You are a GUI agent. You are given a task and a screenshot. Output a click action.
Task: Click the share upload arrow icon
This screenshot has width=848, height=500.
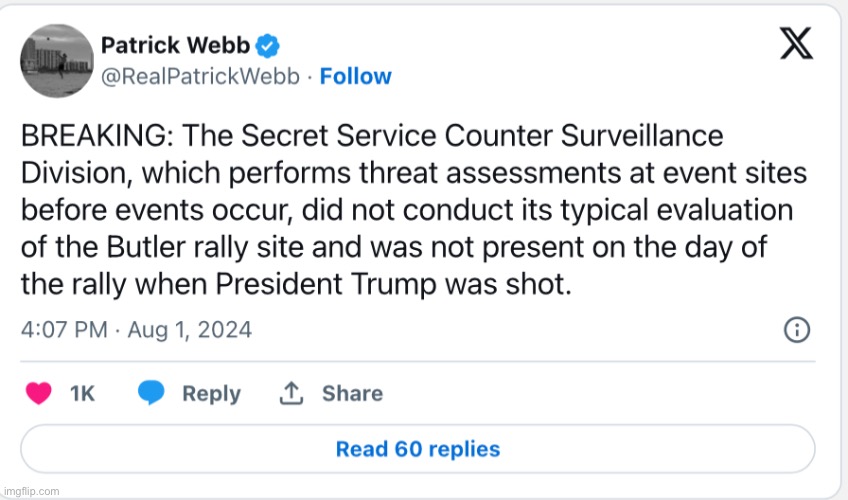(291, 393)
